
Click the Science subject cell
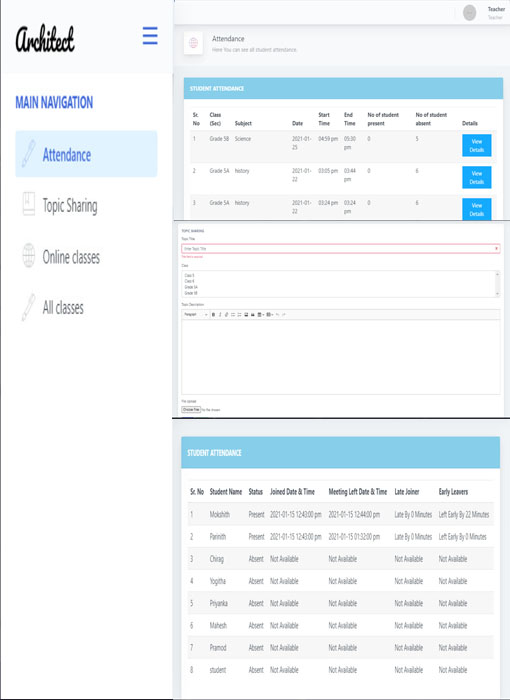[x=242, y=139]
